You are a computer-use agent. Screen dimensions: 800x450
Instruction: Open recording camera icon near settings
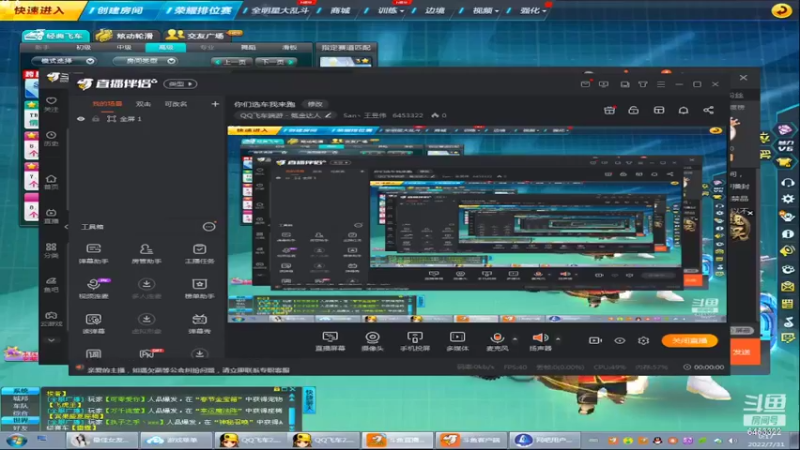click(x=595, y=340)
